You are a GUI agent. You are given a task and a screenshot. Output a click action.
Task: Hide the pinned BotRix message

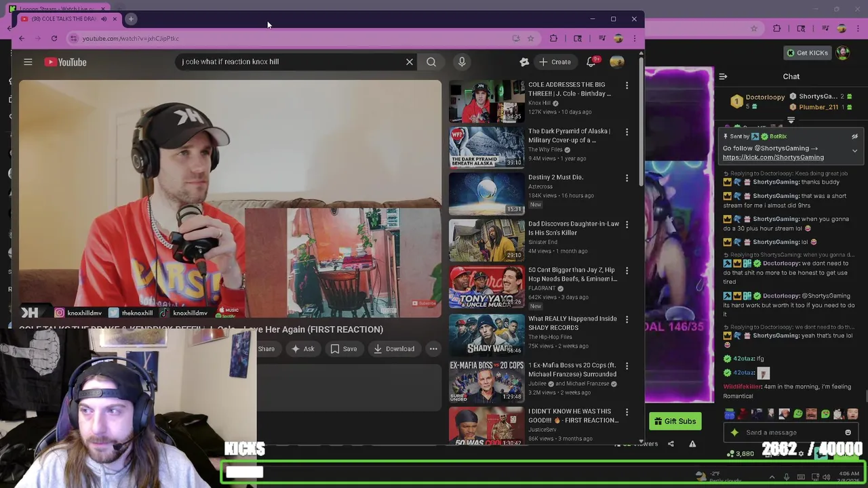(854, 136)
